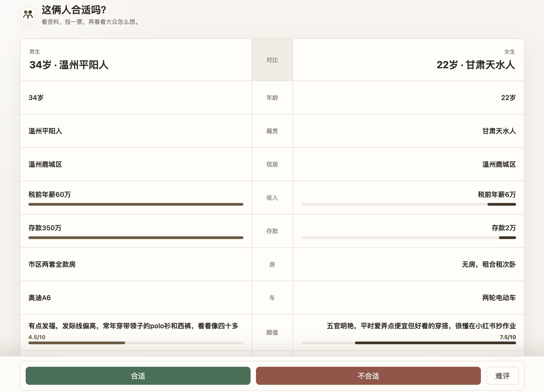Viewport: 544px width, 392px height.
Task: Click the woman's 税前年薪6万 income bar
Action: coord(409,204)
